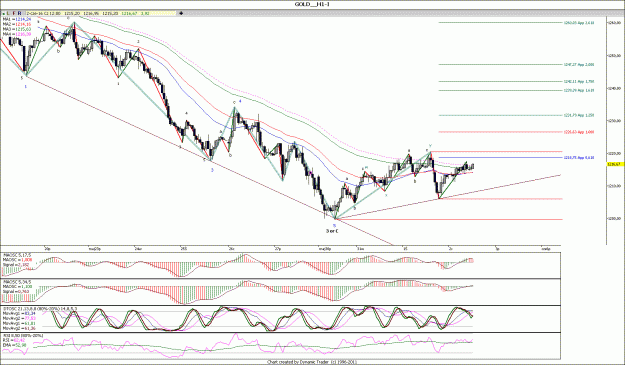Click the black diamond marker in header bar

click(181, 13)
